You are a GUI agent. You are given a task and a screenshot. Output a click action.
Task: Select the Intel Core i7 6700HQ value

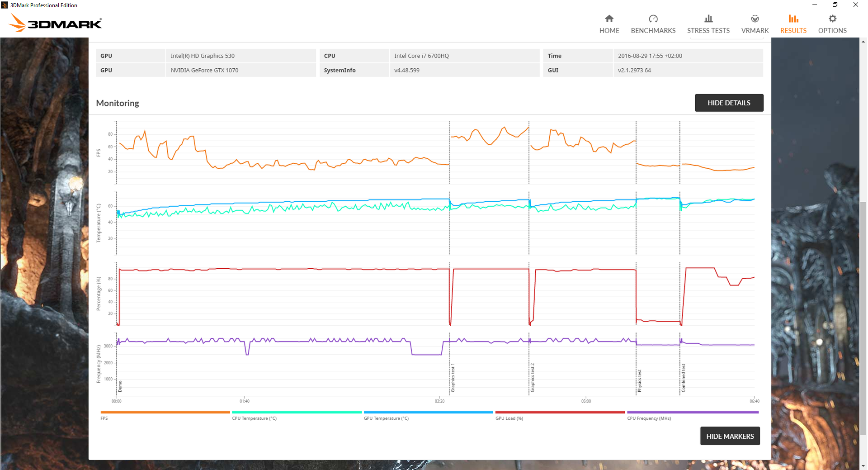[x=421, y=56]
